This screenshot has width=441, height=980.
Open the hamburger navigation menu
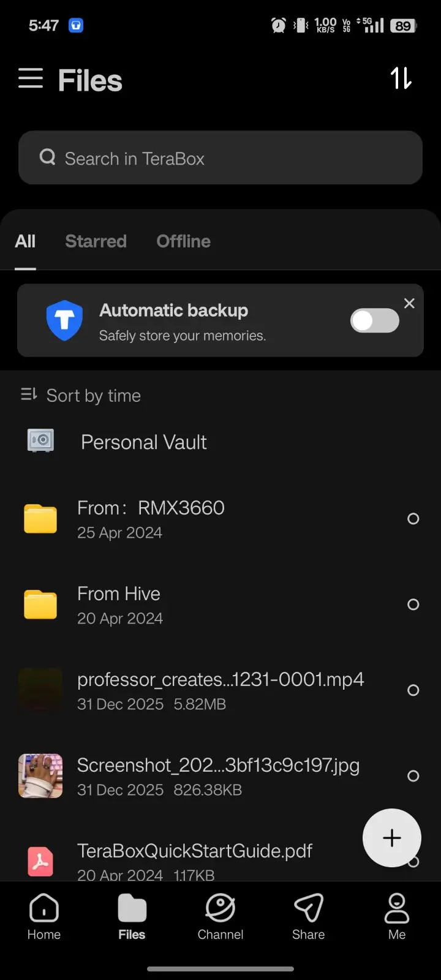[x=31, y=78]
